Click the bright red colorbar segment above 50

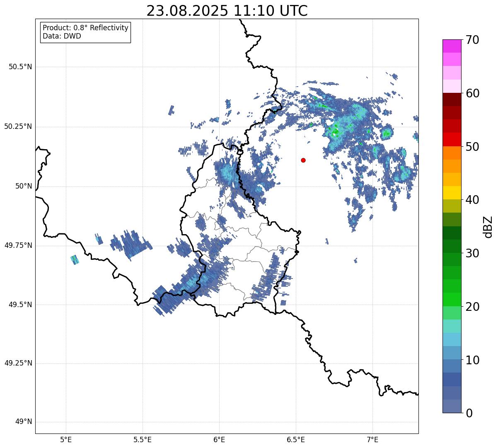click(452, 139)
